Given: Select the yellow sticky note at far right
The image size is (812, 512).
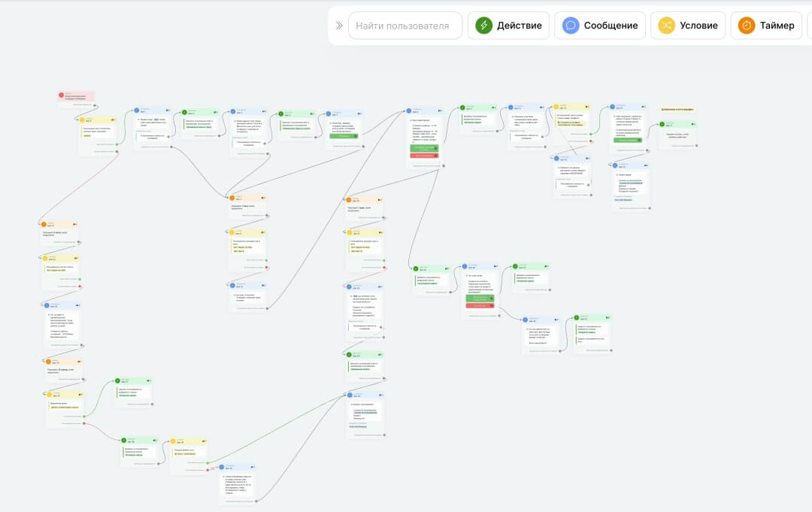Looking at the screenshot, I should pos(677,110).
